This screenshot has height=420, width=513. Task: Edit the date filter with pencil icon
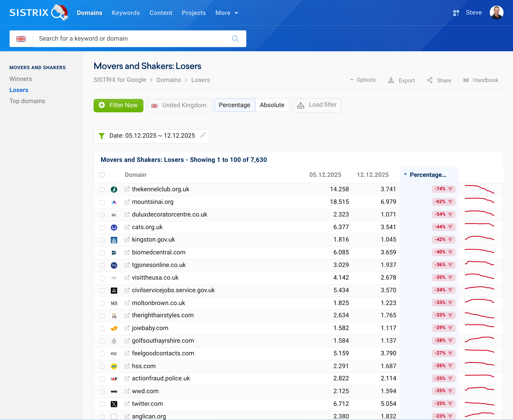tap(203, 135)
